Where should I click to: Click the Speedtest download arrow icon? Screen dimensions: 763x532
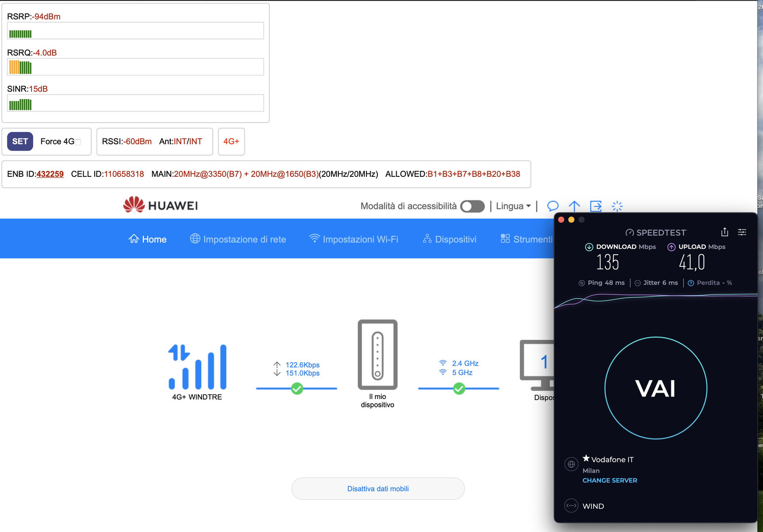589,247
